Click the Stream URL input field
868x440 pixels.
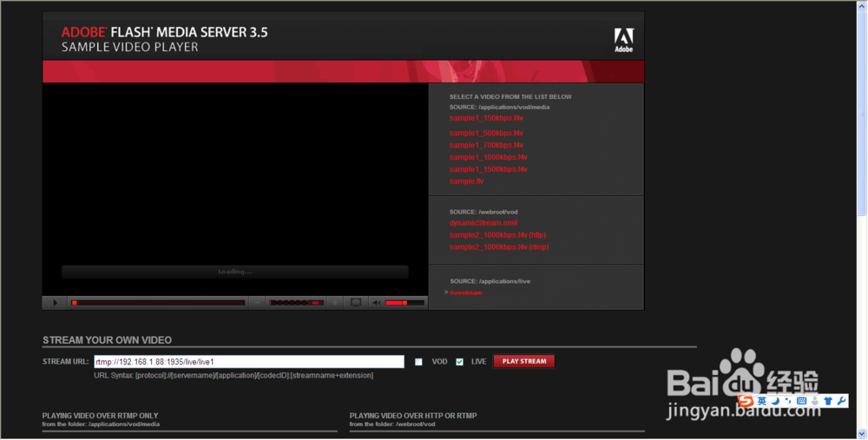tap(249, 361)
